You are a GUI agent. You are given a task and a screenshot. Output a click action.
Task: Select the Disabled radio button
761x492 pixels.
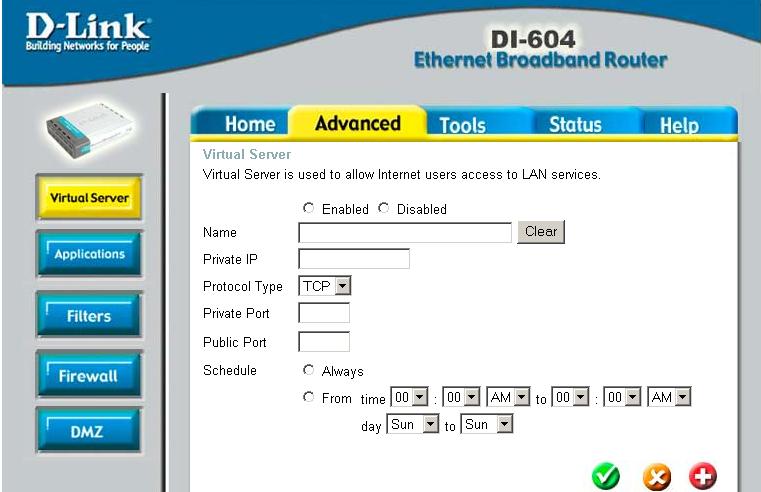coord(383,208)
